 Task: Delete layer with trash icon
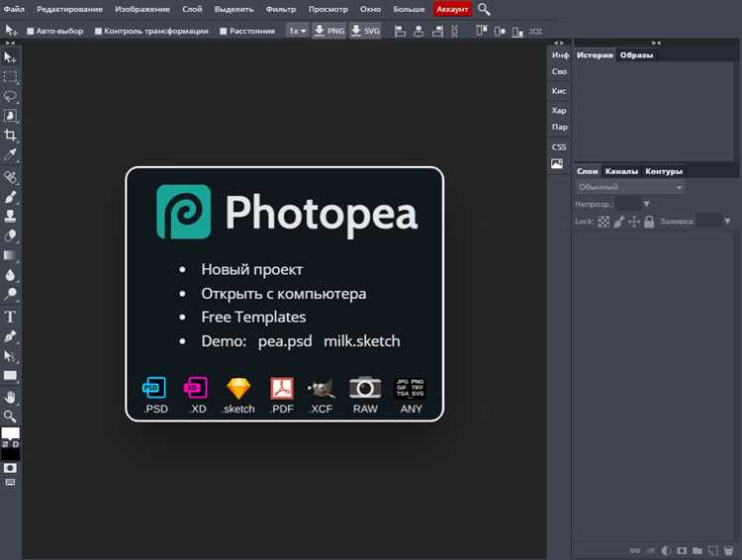(728, 550)
